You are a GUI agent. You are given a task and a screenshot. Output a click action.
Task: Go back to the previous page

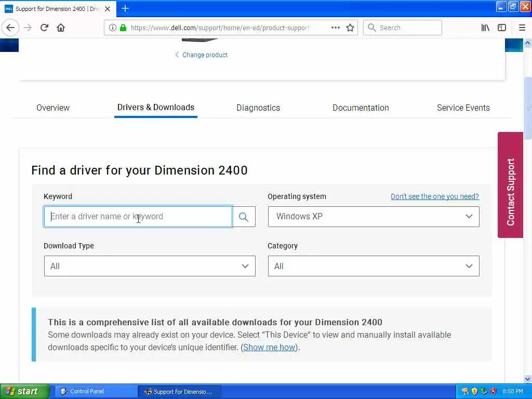click(10, 28)
